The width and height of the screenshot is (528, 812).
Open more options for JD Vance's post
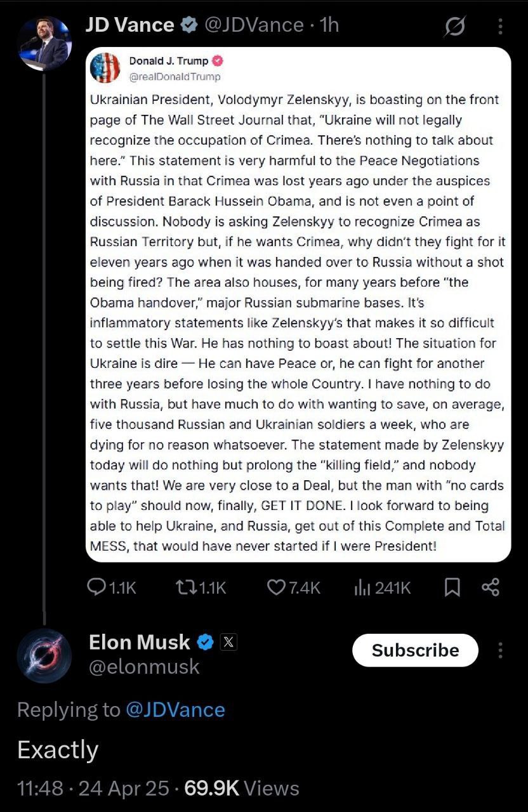[500, 26]
